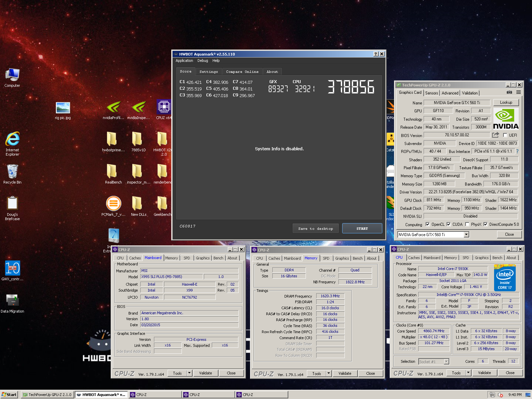Viewport: 532px width, 399px height.
Task: Click Validate in Mainboard CPU-Z window
Action: click(x=205, y=373)
